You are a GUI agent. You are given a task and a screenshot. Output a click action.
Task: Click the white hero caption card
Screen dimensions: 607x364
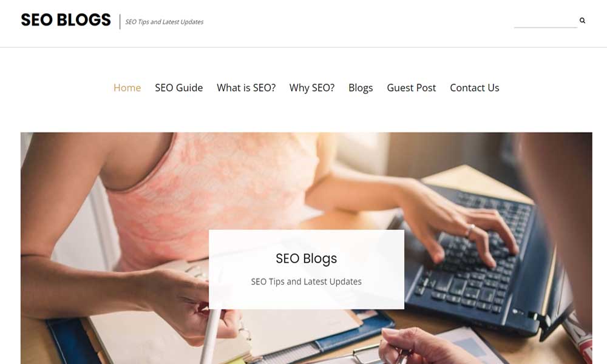307,269
